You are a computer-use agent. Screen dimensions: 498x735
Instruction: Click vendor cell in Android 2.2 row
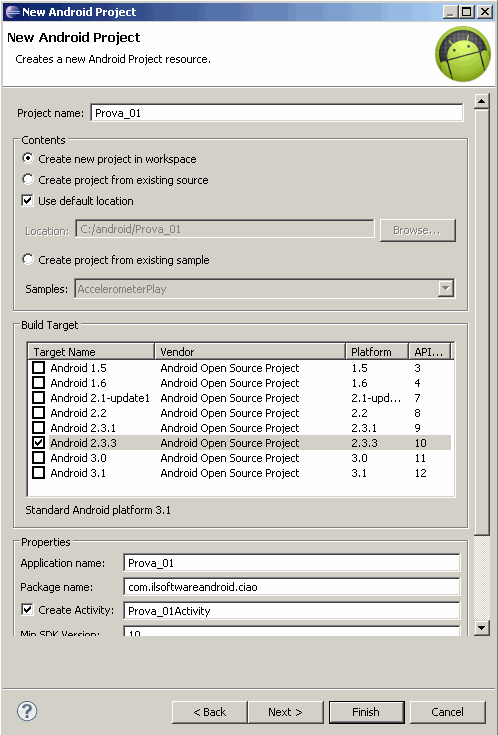(x=230, y=412)
